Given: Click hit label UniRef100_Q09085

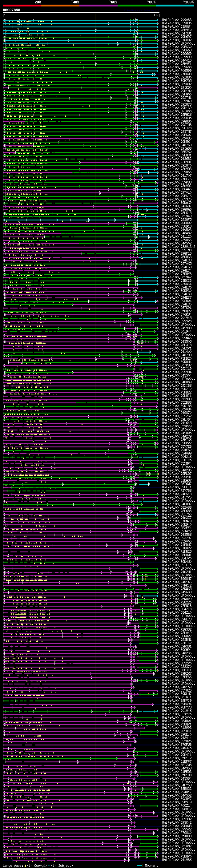Looking at the screenshot, I should (x=177, y=139).
